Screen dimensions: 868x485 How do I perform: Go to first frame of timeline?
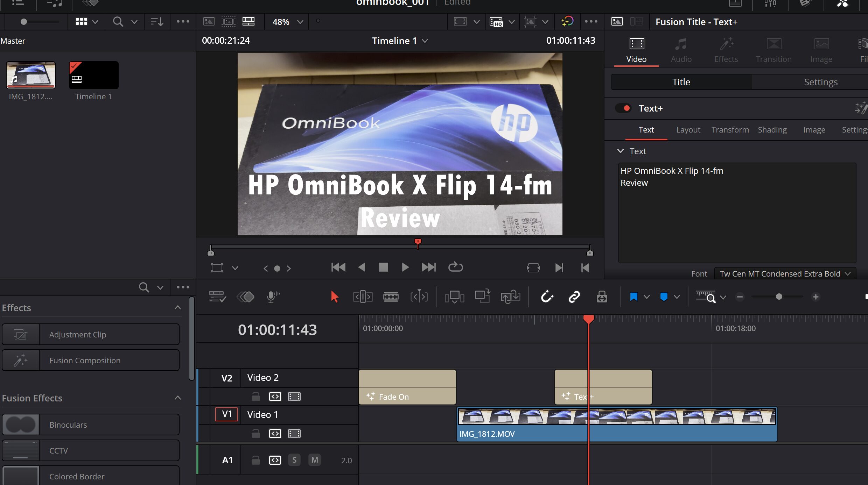click(x=338, y=268)
